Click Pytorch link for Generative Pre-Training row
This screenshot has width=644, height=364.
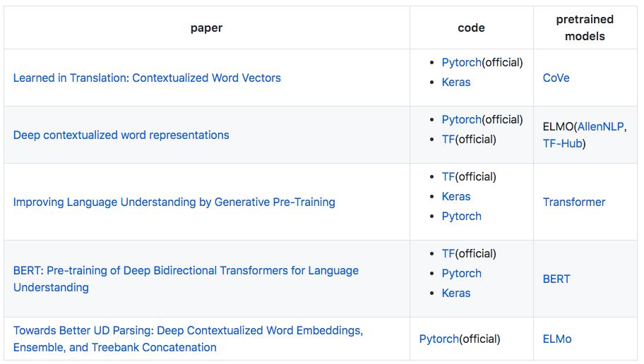click(461, 216)
